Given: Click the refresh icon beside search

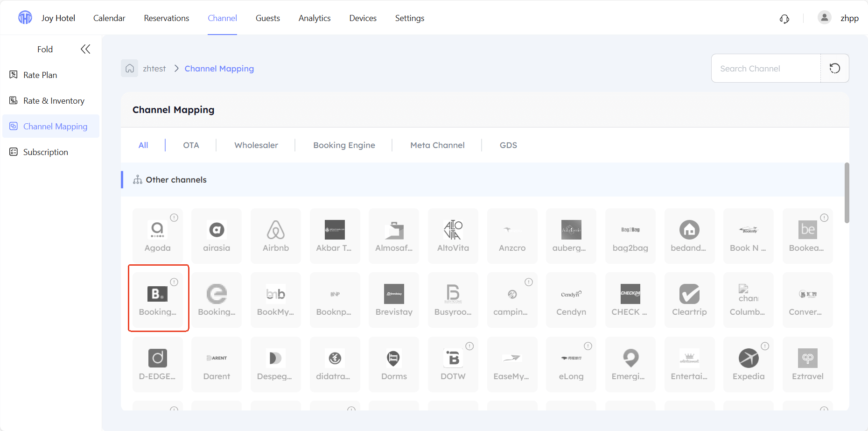Looking at the screenshot, I should click(x=835, y=69).
